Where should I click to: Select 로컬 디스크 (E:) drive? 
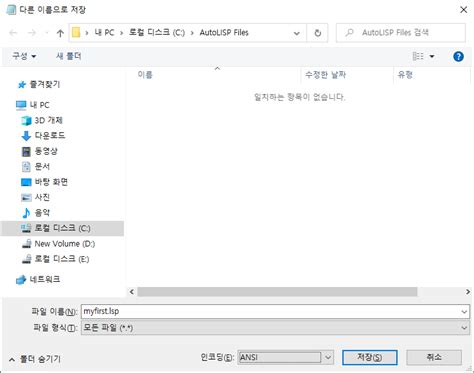62,259
